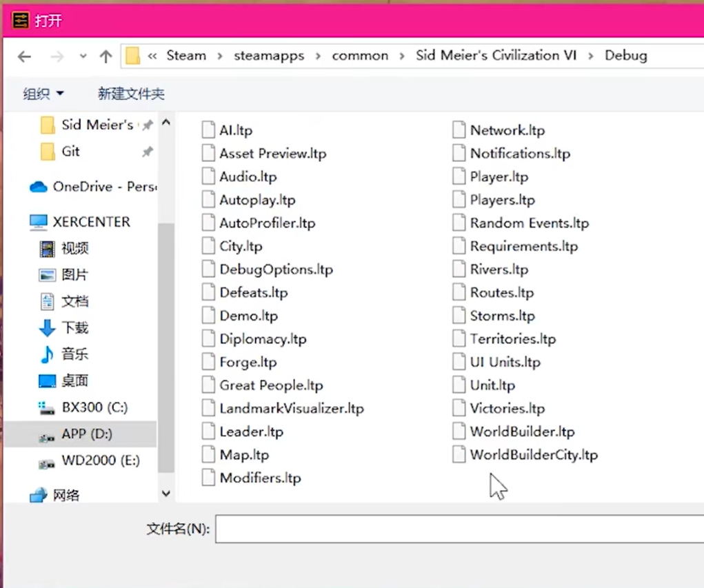Click the Rivers.ltp filename
The image size is (704, 588).
coord(499,270)
